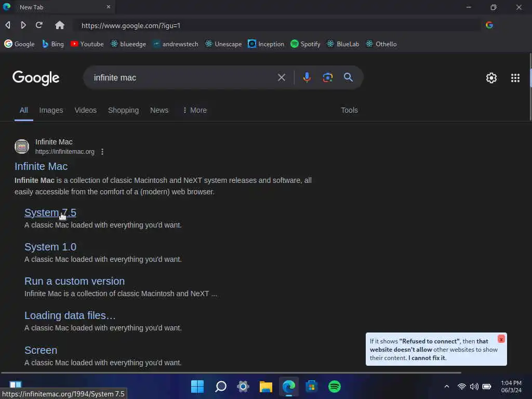Open the Othello bookmark

tap(381, 44)
